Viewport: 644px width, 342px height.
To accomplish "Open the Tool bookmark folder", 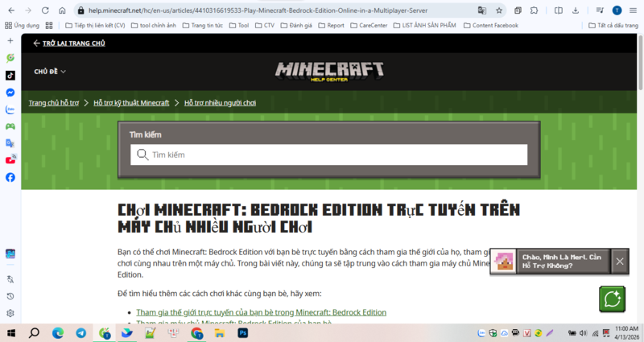I will 239,26.
